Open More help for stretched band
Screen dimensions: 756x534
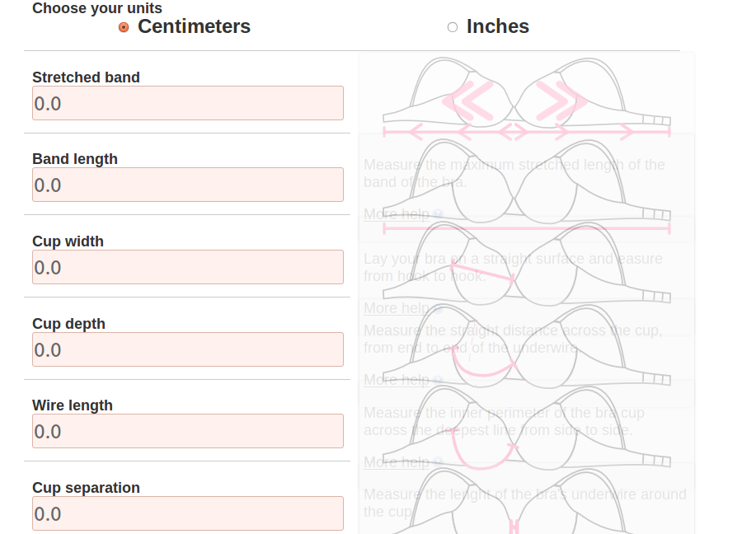[397, 214]
